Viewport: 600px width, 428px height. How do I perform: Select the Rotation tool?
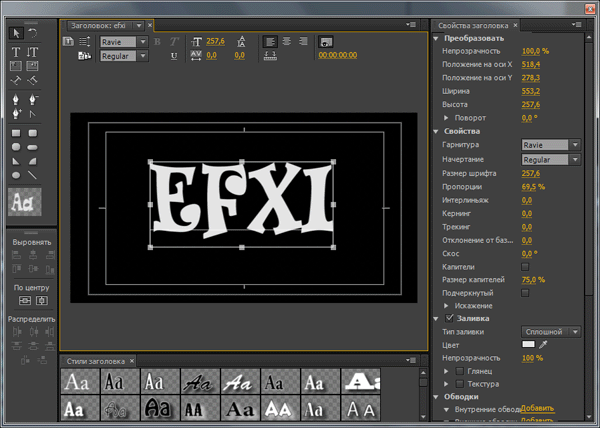pos(33,33)
